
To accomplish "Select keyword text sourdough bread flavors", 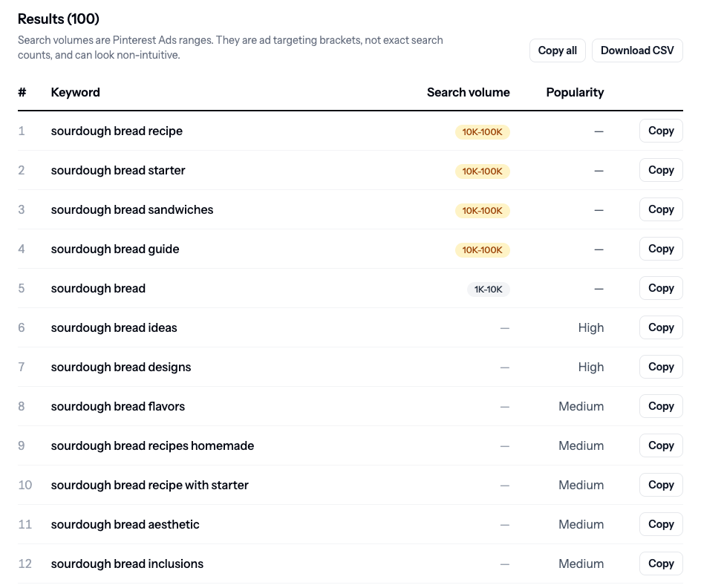I will point(117,406).
